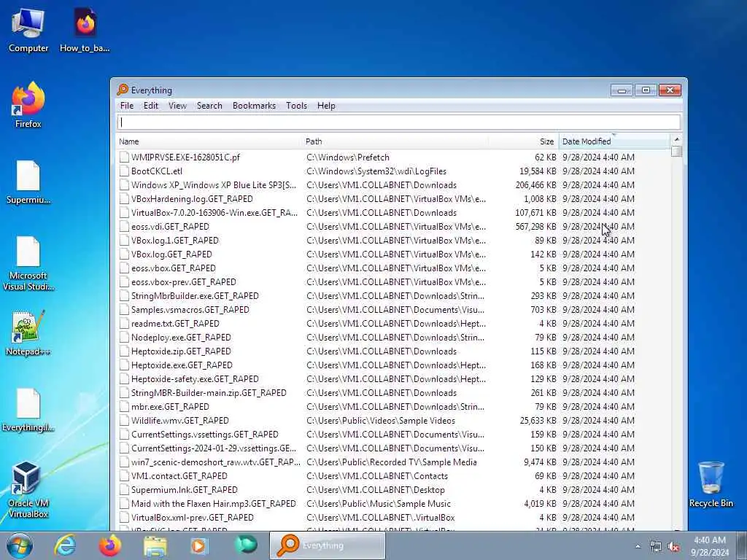
Task: Click the scrollbar up arrow in results
Action: coord(676,139)
